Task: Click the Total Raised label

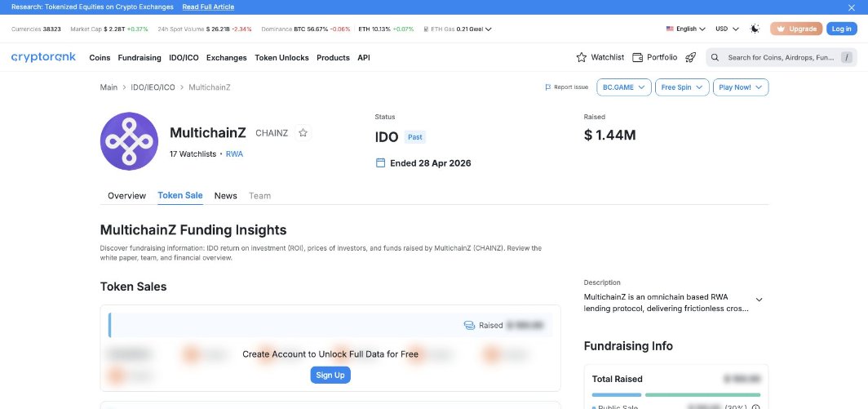Action: point(618,379)
